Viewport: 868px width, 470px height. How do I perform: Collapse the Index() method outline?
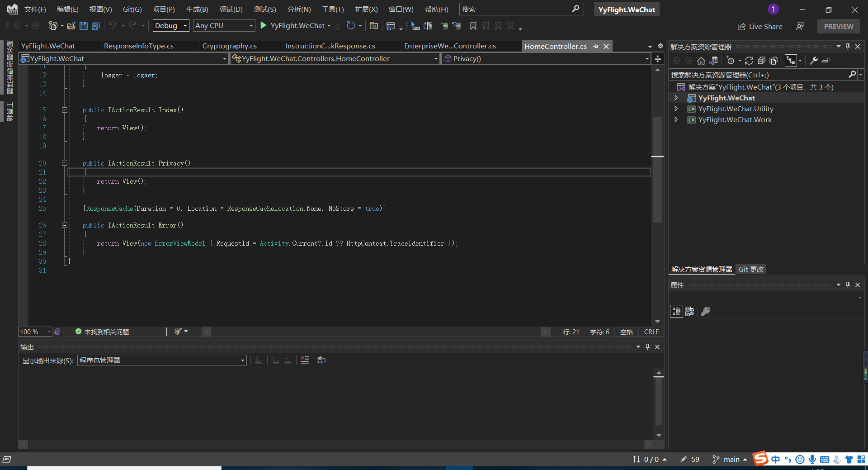point(65,110)
